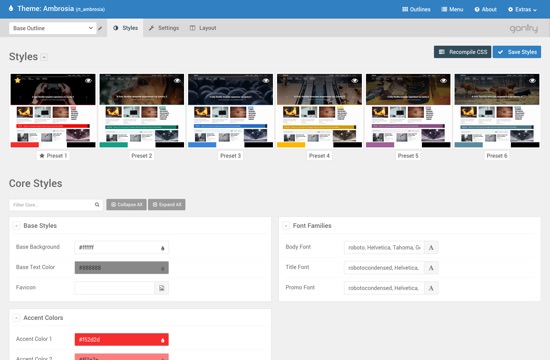550x360 pixels.
Task: Switch to the Settings tab
Action: [x=164, y=28]
